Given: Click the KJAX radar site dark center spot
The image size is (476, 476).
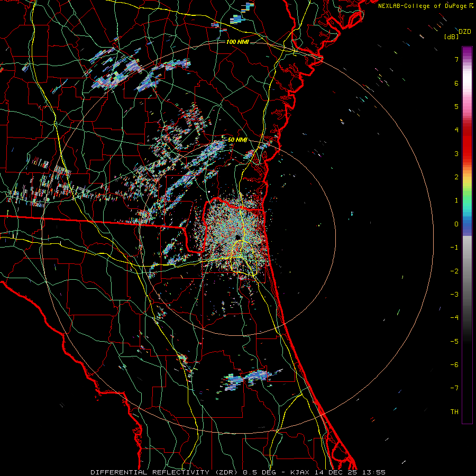Looking at the screenshot, I should [237, 237].
